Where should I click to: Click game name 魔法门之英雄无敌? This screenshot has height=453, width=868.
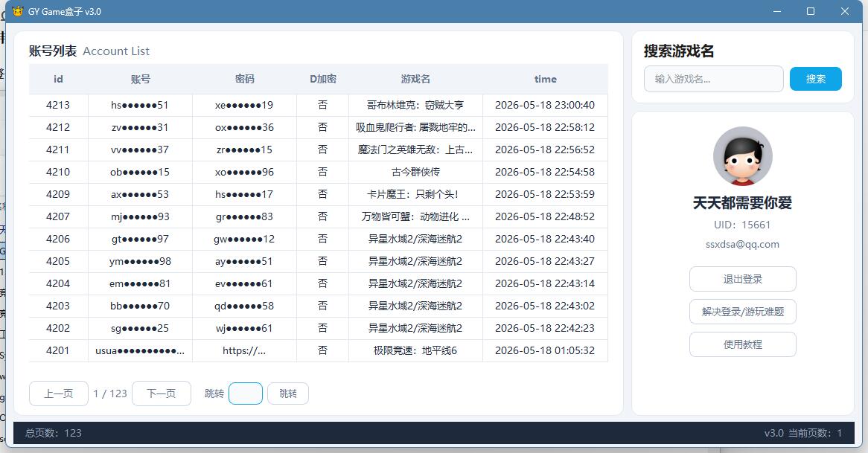click(415, 150)
